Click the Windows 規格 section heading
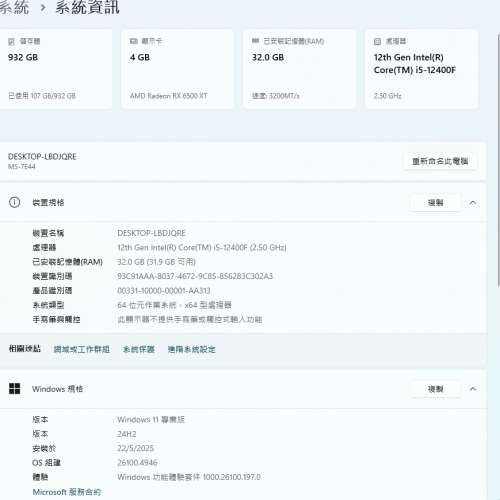Image resolution: width=500 pixels, height=500 pixels. pyautogui.click(x=57, y=389)
